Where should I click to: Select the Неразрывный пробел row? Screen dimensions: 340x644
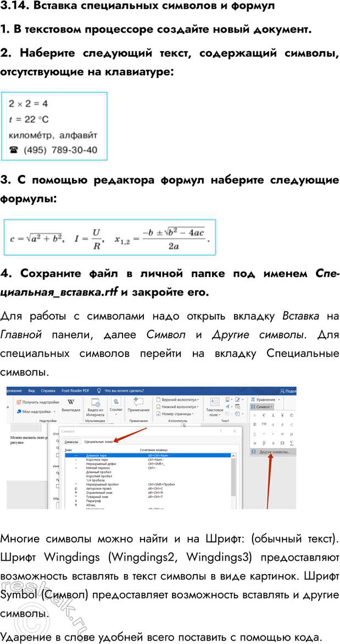(x=148, y=484)
